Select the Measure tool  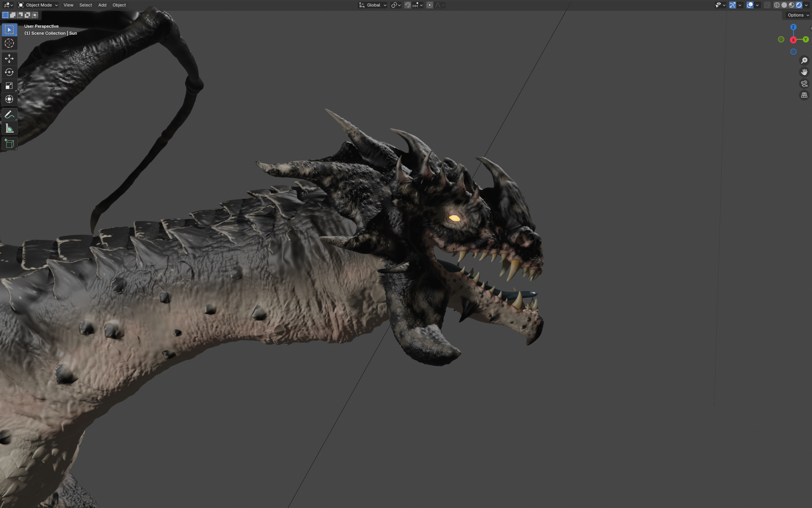[9, 128]
